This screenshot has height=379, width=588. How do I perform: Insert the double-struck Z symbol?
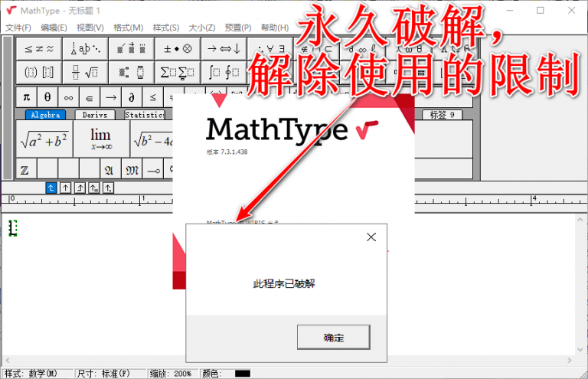pos(26,168)
